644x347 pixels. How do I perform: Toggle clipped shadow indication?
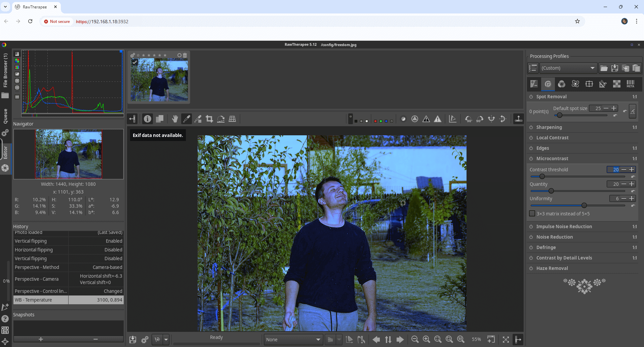click(426, 119)
